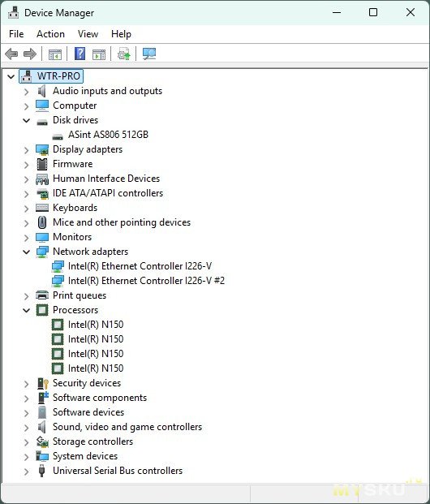Open the Action menu

[50, 34]
